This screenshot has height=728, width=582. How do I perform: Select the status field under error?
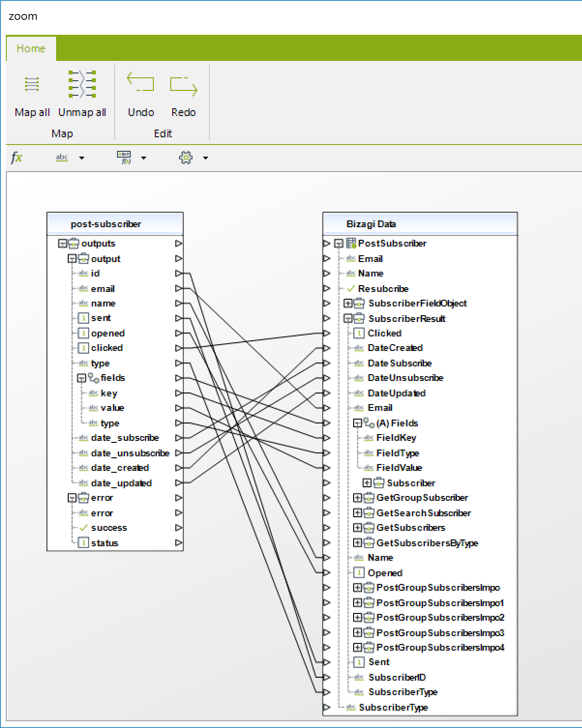[x=104, y=543]
